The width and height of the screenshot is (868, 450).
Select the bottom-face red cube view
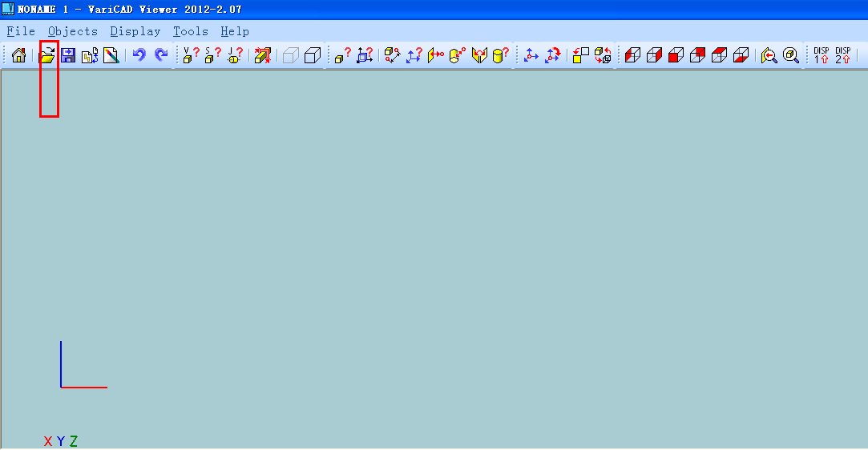(741, 55)
